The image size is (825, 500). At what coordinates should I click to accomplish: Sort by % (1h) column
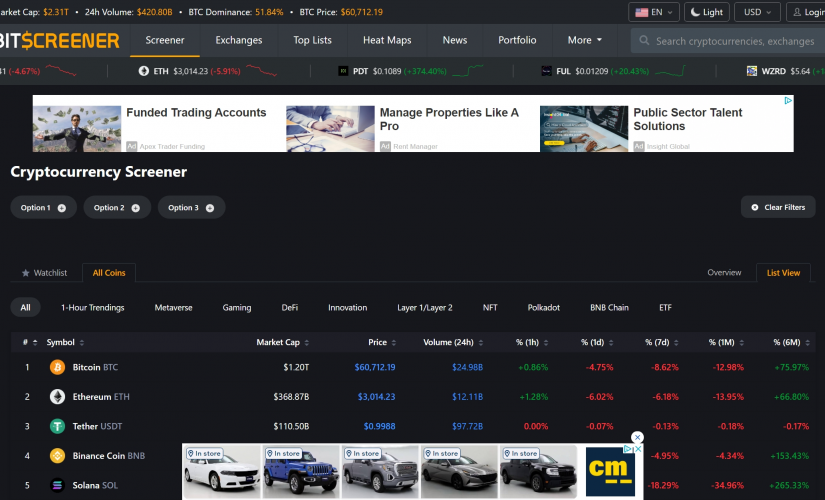[x=532, y=343]
